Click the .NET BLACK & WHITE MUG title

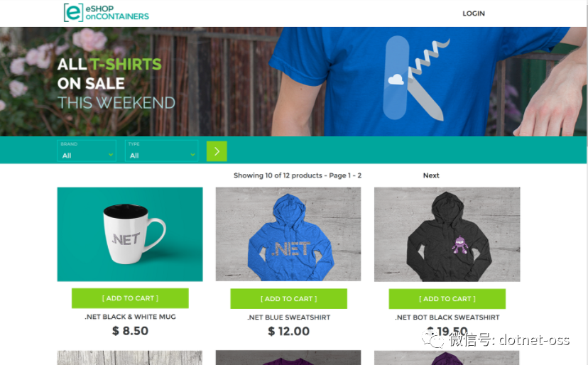(130, 317)
